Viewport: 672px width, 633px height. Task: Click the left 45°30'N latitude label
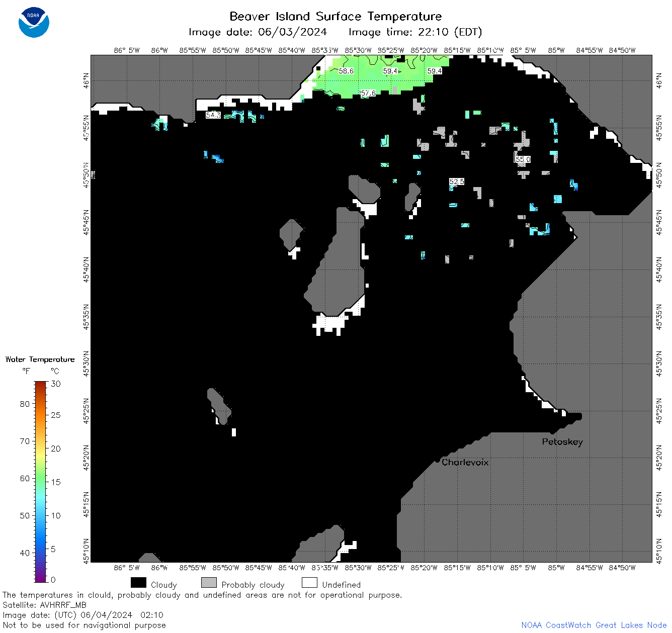(86, 364)
